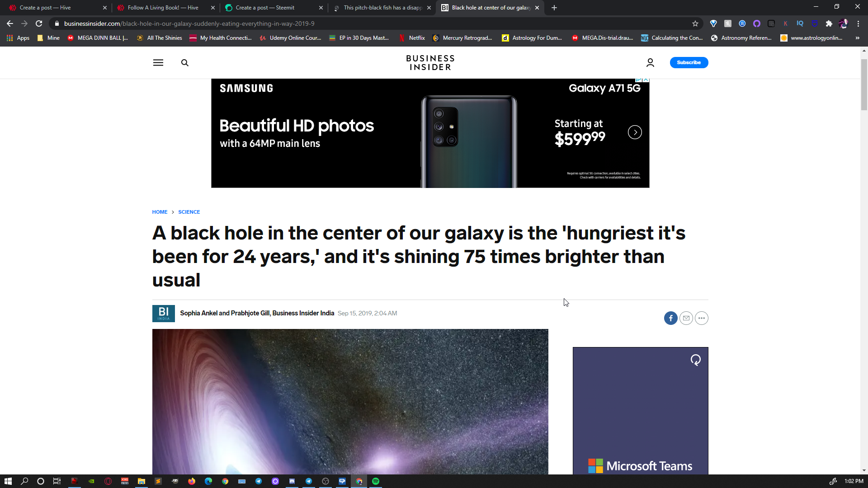Screen dimensions: 868x488
Task: Switch to Follow A Living Book Hive tab
Action: click(163, 8)
